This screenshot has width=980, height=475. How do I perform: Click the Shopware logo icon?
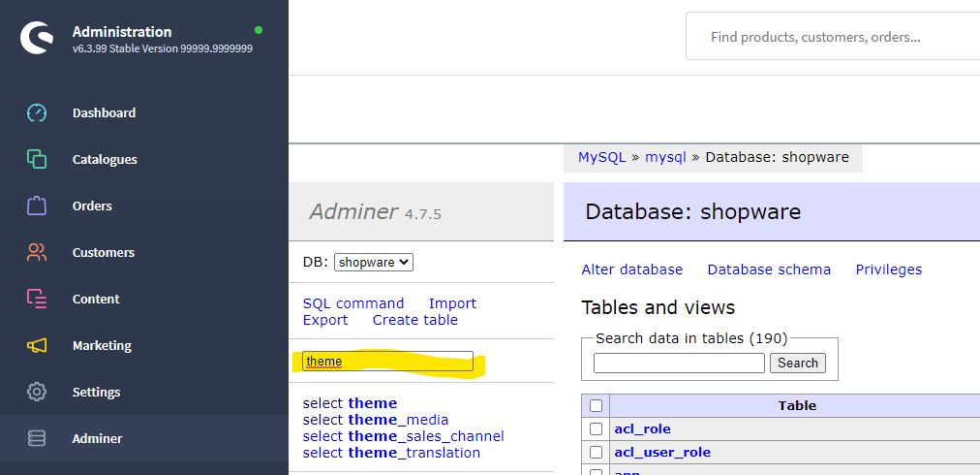pyautogui.click(x=37, y=38)
